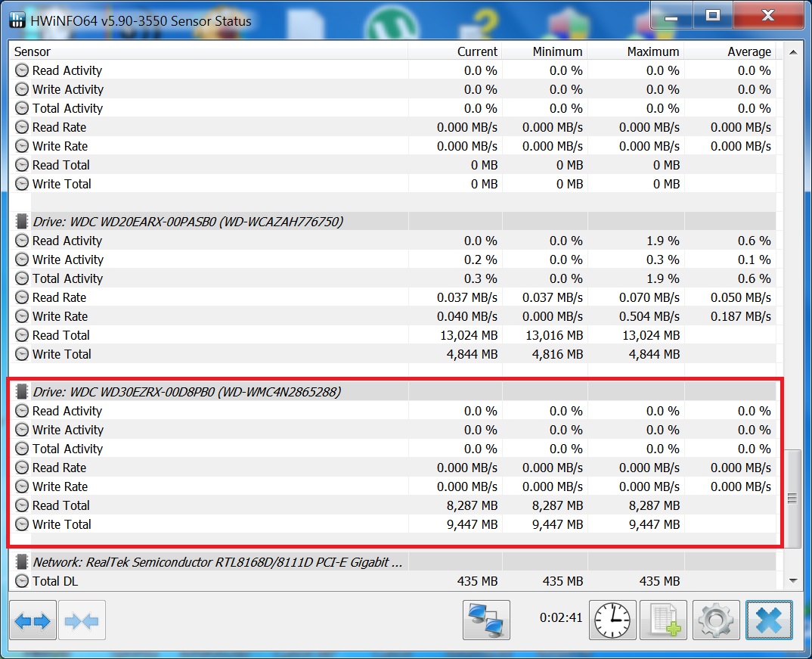The image size is (812, 659).
Task: Click the WD20EARX Total Activity clock icon
Action: pos(22,278)
